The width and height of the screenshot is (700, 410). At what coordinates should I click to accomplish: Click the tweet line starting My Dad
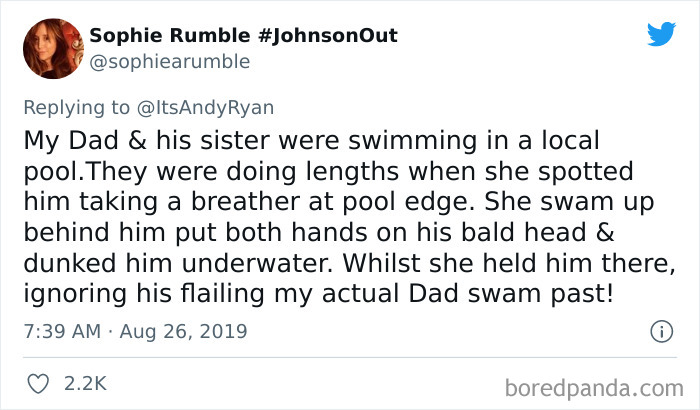311,141
